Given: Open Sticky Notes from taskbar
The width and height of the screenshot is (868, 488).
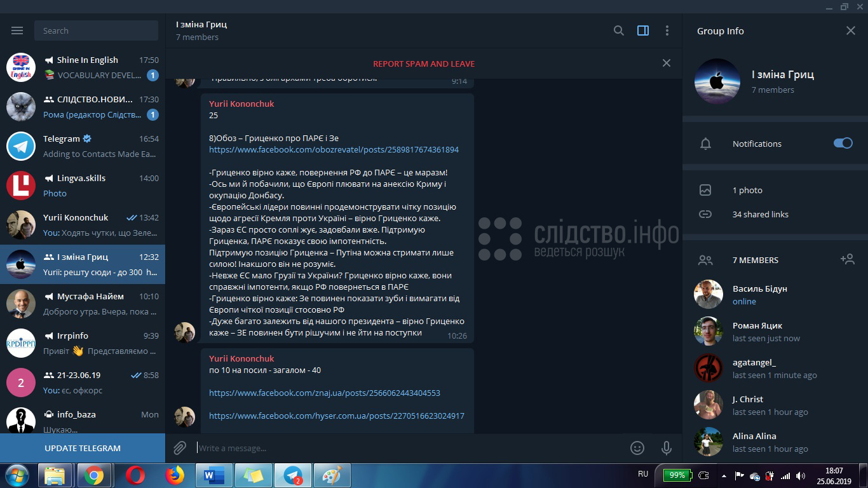Looking at the screenshot, I should pos(253,475).
